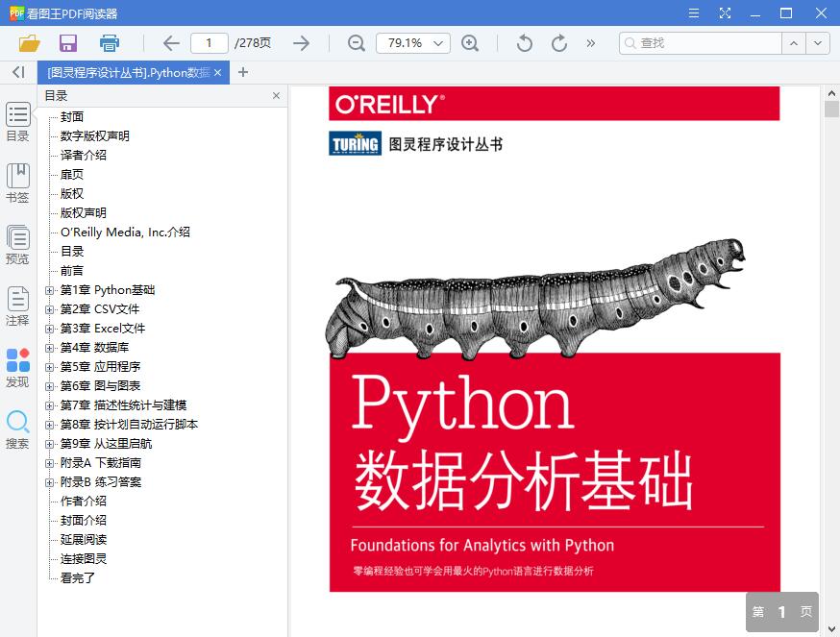Click the vertical scrollbar thumb
840x637 pixels.
pyautogui.click(x=831, y=110)
